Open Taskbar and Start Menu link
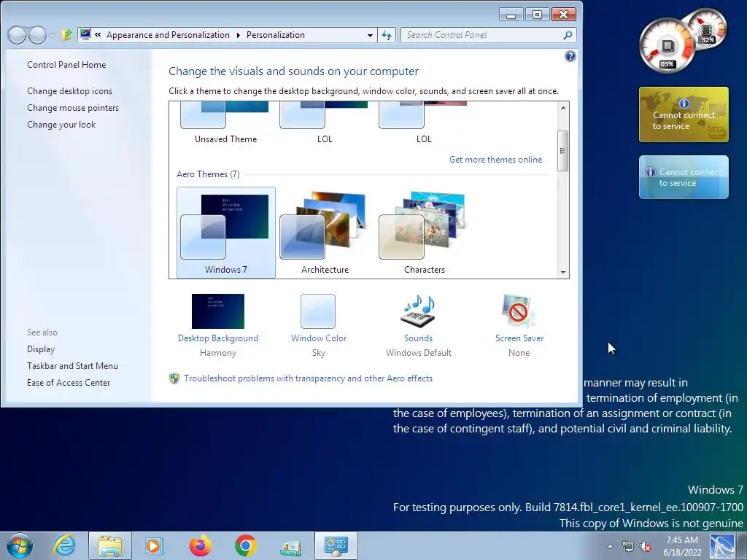The height and width of the screenshot is (560, 747). click(x=72, y=366)
